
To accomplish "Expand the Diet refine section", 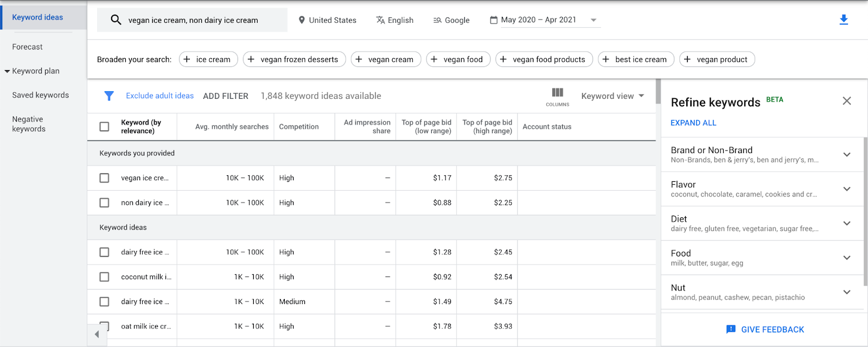I will click(847, 223).
